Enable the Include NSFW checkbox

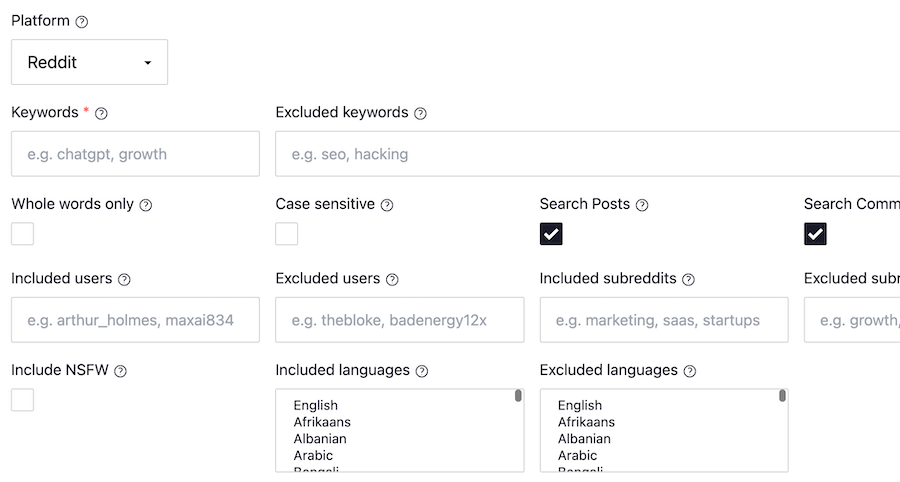point(22,400)
